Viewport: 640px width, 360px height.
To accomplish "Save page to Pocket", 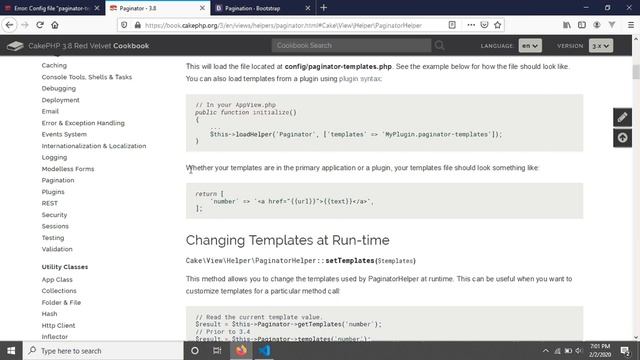I will 484,25.
